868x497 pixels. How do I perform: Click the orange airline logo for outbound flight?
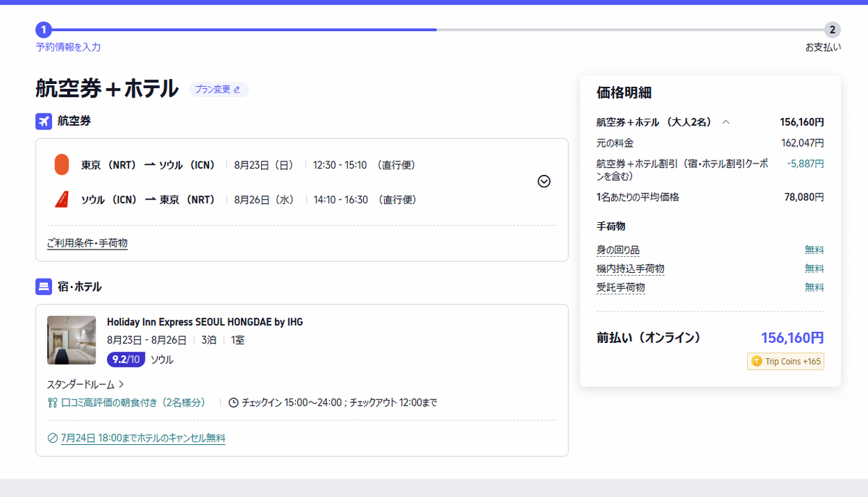click(x=61, y=165)
